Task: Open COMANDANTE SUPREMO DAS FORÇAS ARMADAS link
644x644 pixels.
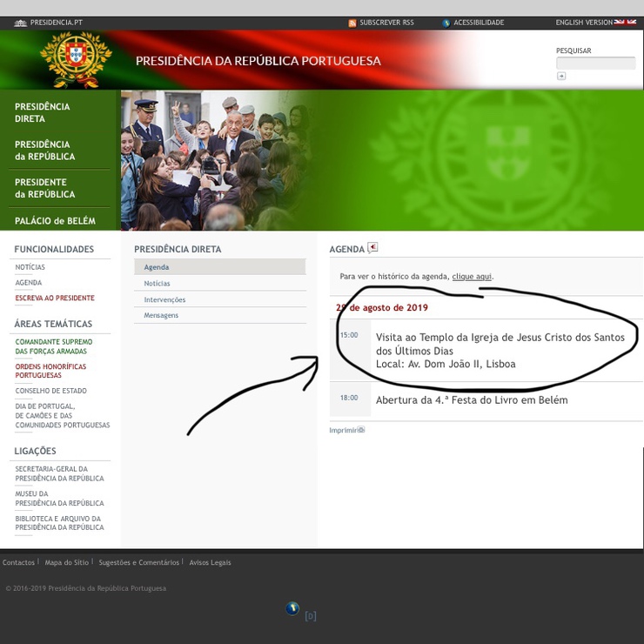Action: click(x=53, y=346)
